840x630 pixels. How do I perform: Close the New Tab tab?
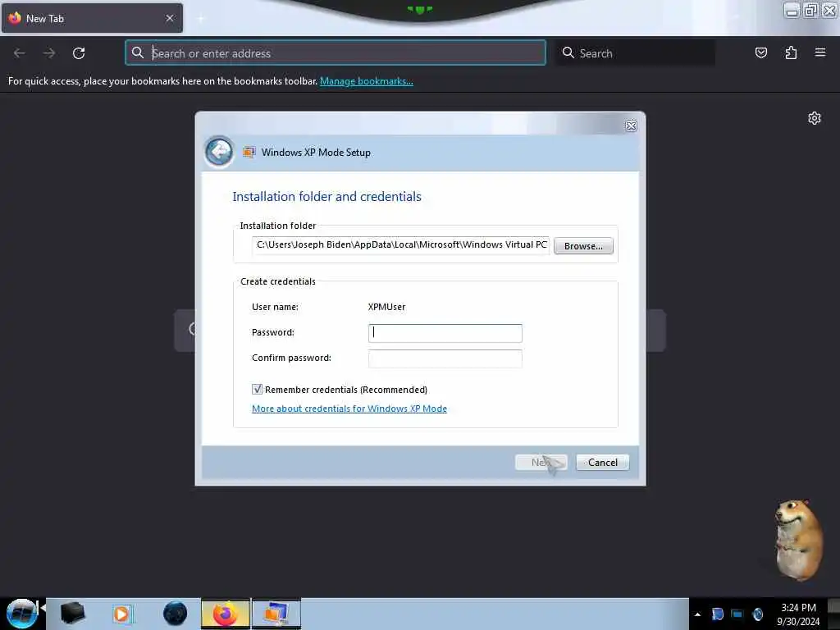170,18
